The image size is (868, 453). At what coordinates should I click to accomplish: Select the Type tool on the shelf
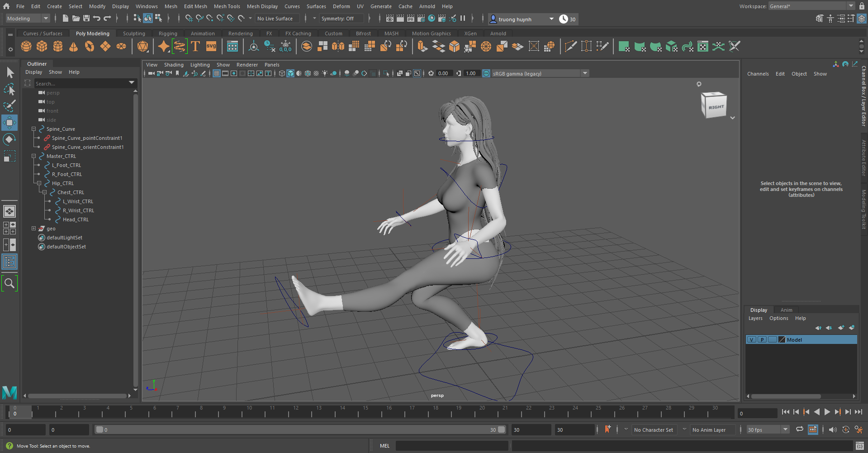pos(195,46)
